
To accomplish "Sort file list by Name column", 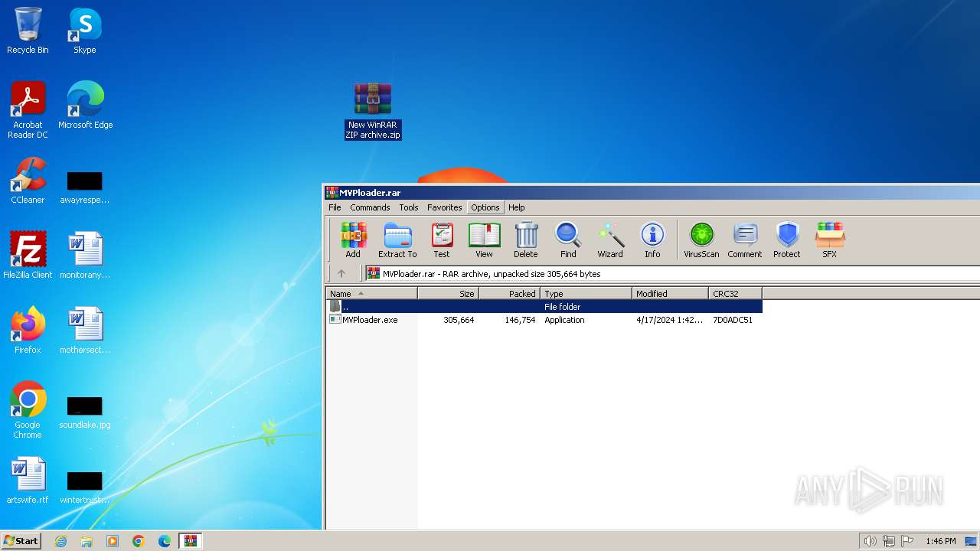I will 372,294.
